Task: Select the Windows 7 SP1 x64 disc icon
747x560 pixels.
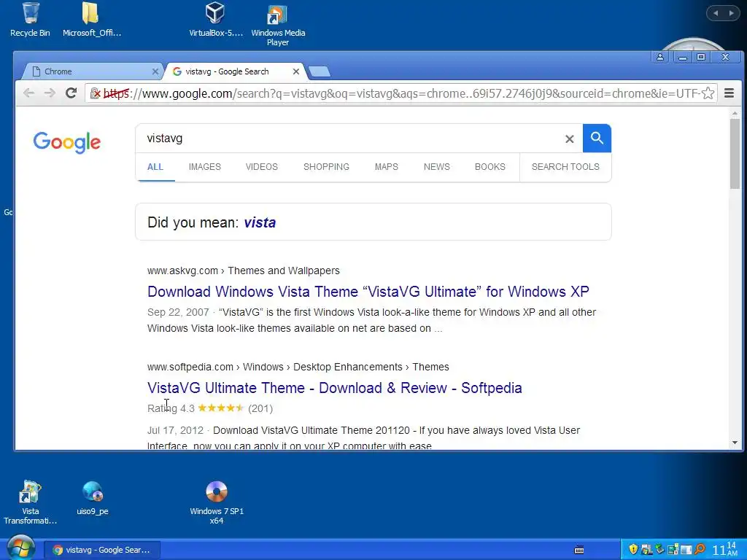Action: (x=216, y=502)
